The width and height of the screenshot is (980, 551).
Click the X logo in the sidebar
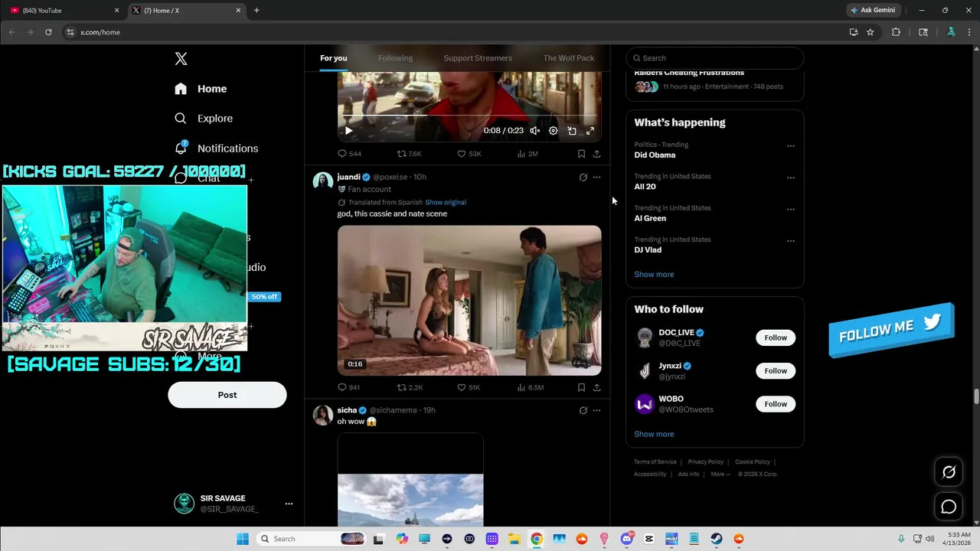pos(181,59)
